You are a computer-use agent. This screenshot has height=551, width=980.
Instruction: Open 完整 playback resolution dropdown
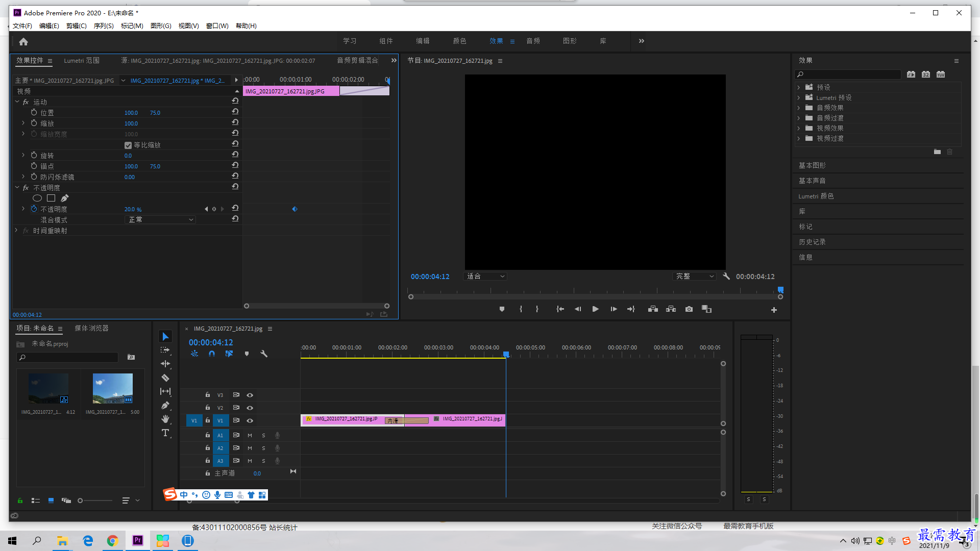click(695, 276)
